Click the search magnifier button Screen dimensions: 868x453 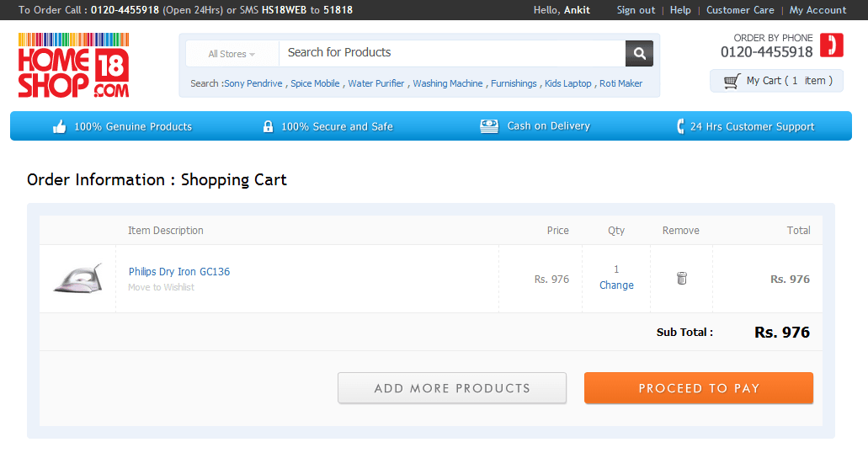[639, 53]
